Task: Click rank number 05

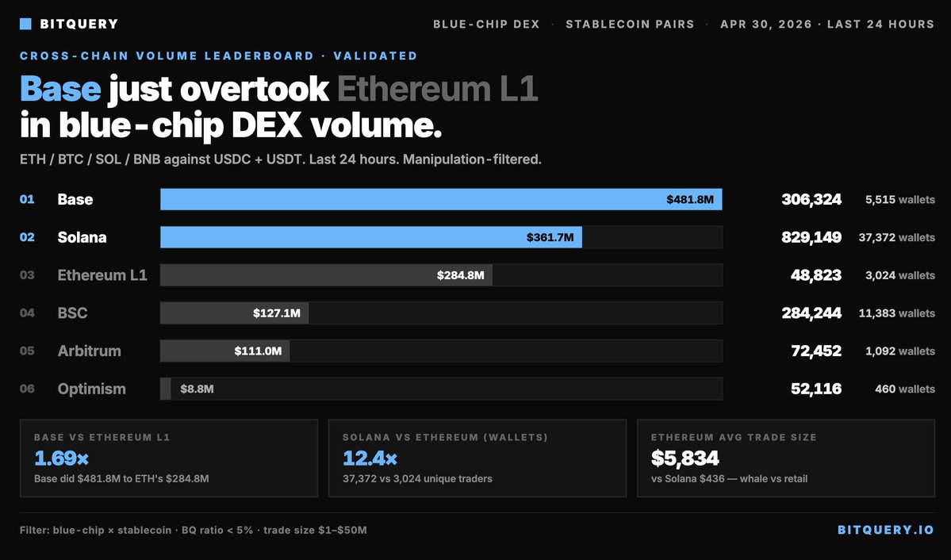Action: pos(27,351)
